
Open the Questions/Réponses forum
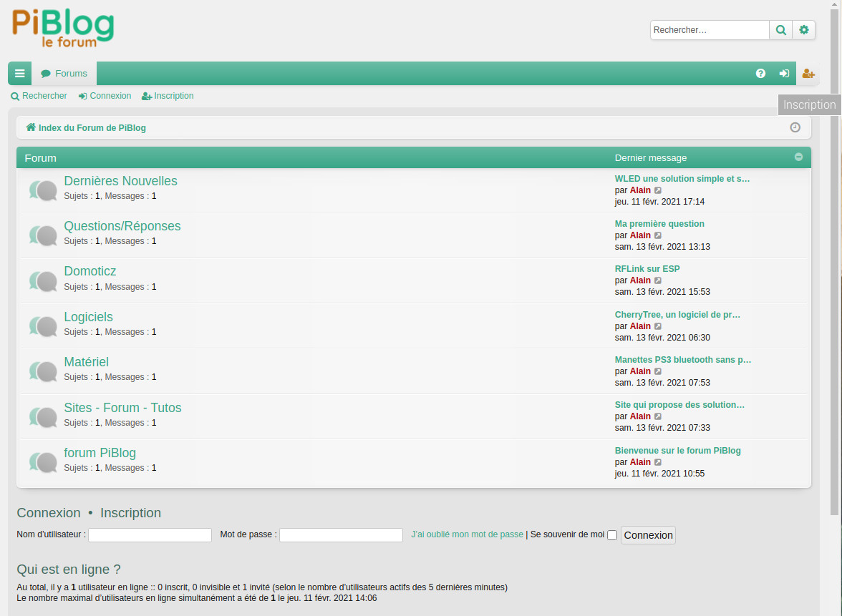pos(122,226)
